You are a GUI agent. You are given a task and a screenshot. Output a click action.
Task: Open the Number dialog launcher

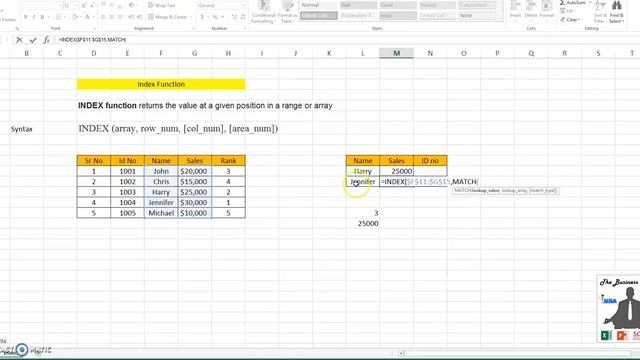pos(245,29)
